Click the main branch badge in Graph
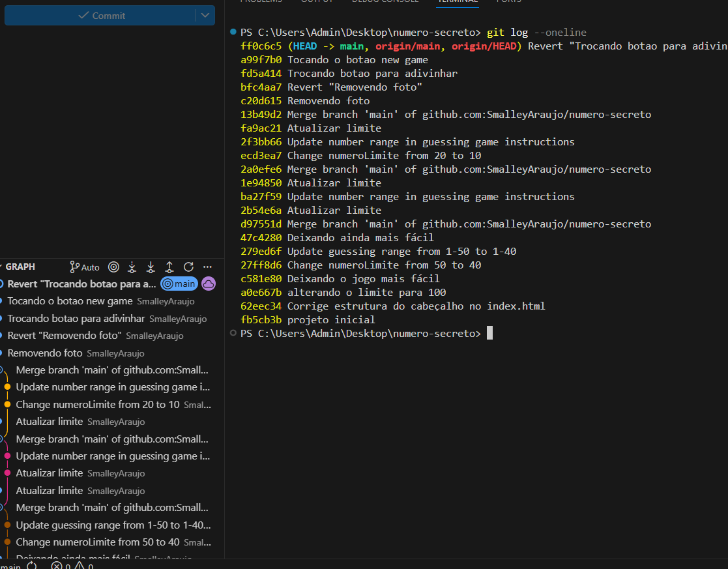The height and width of the screenshot is (569, 728). [x=179, y=284]
